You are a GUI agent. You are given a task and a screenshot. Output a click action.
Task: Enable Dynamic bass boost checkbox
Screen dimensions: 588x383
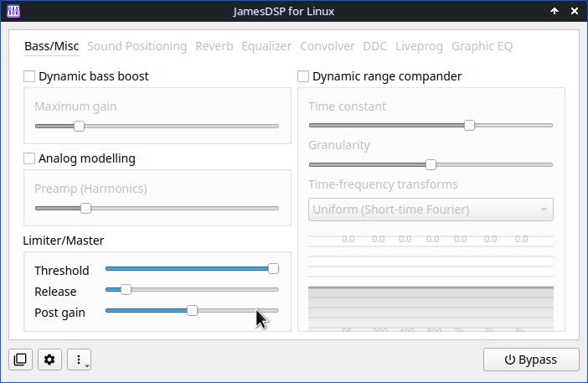(29, 76)
